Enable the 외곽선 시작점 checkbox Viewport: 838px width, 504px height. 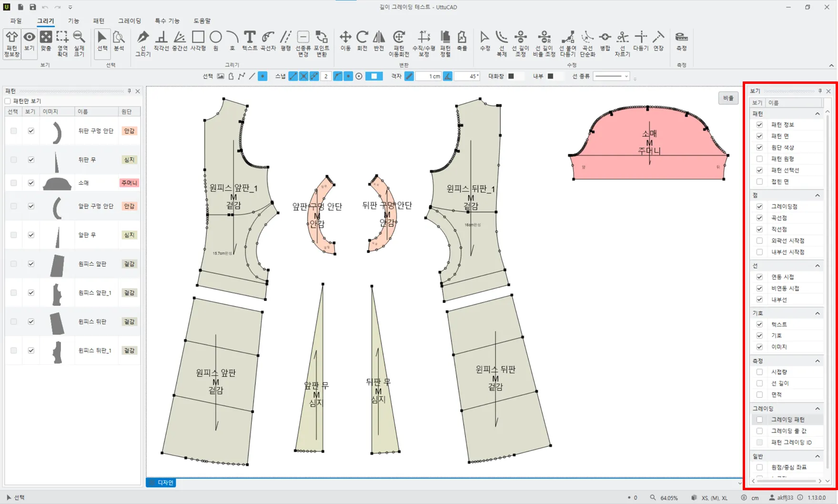point(759,241)
